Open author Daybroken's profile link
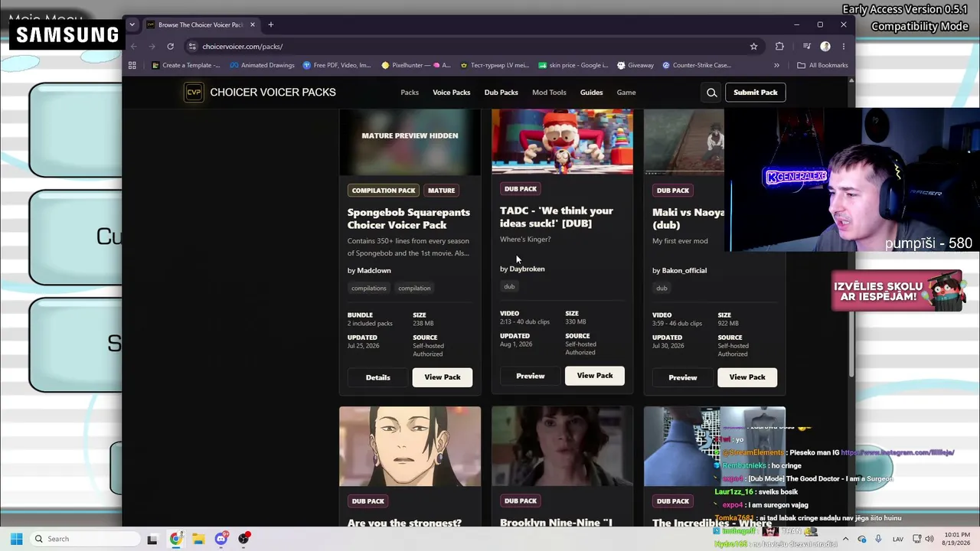This screenshot has height=551, width=980. point(527,269)
